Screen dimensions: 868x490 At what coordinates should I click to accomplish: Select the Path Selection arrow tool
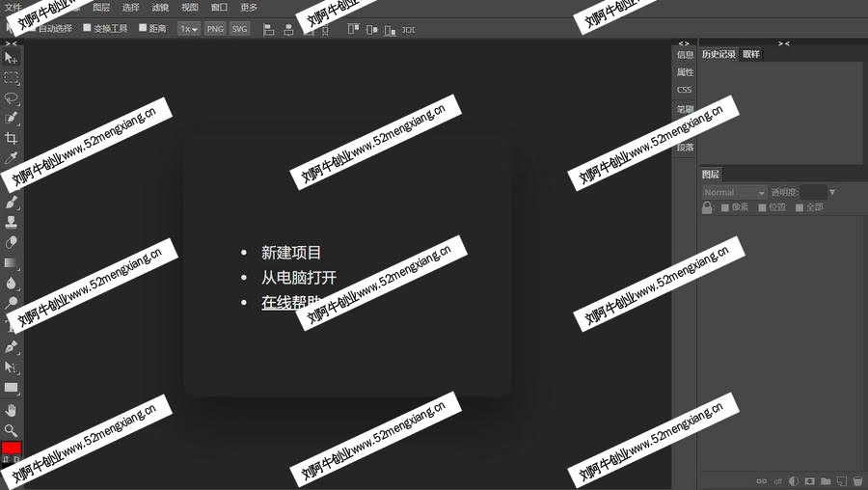pos(11,367)
